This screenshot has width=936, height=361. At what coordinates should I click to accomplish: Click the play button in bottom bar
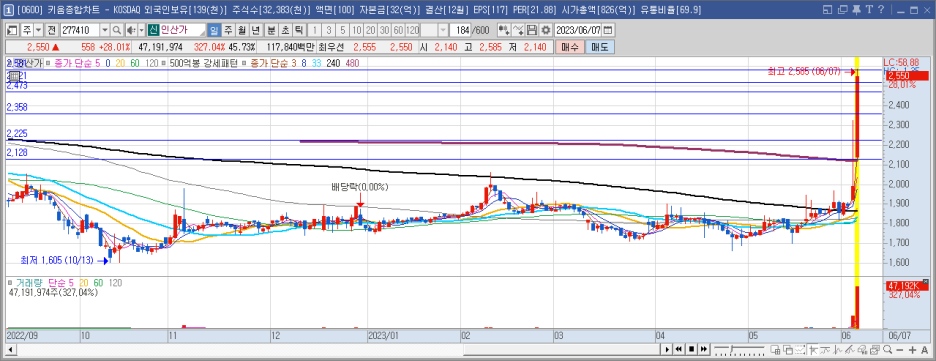[667, 349]
